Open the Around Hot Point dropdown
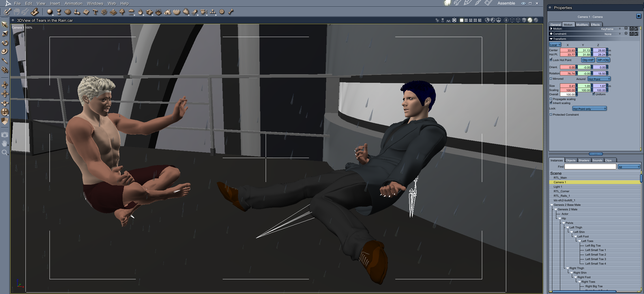The height and width of the screenshot is (294, 644). [599, 79]
